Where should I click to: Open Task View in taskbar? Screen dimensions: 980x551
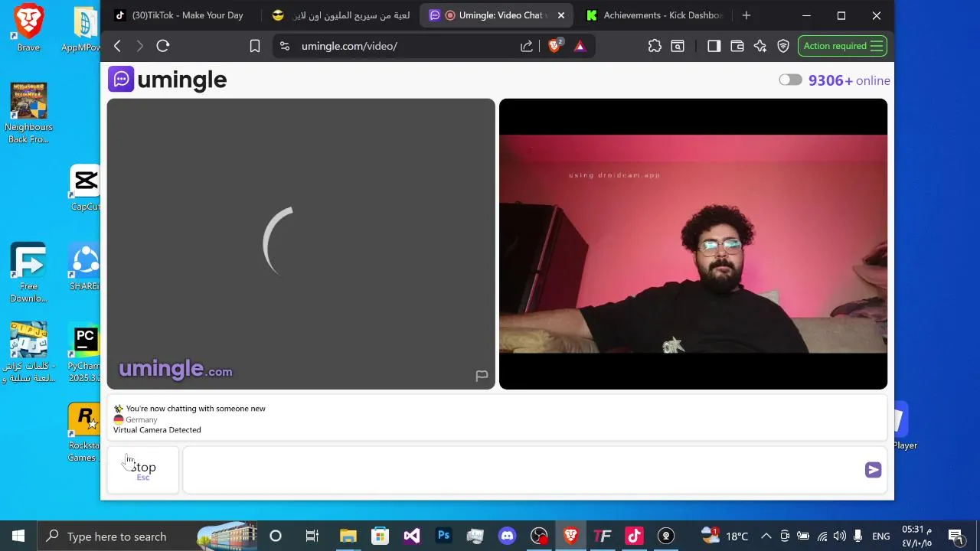[x=312, y=536]
